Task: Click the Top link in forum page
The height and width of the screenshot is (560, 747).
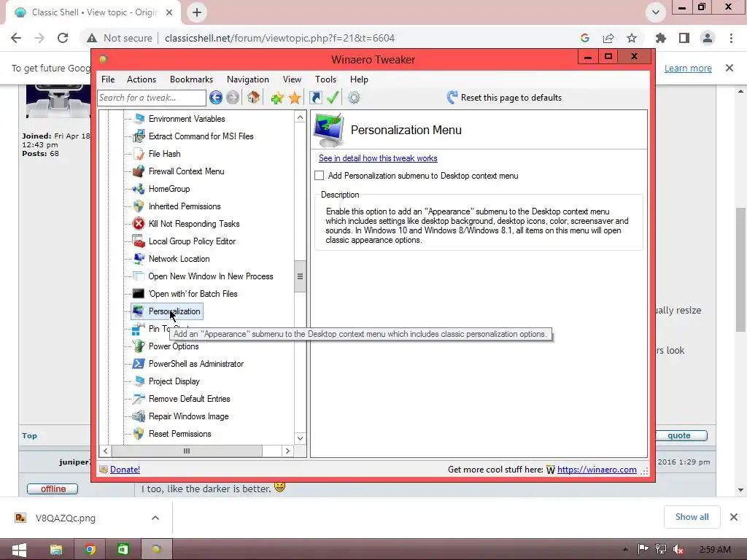Action: point(29,436)
